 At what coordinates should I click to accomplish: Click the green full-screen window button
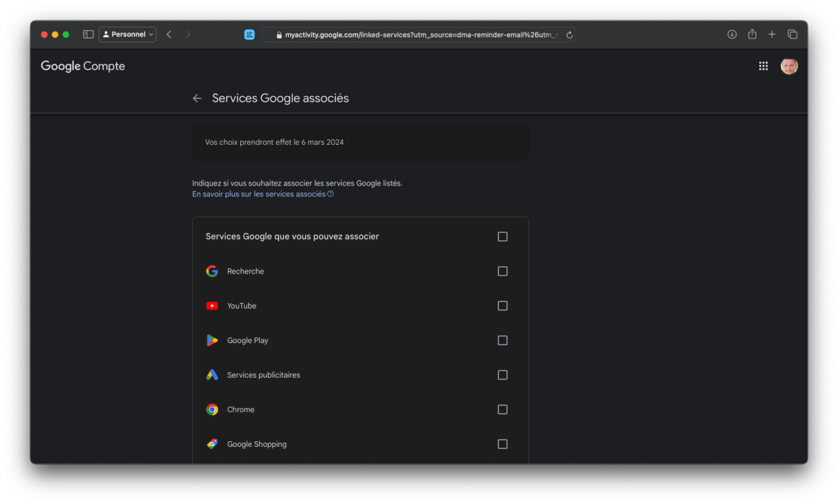click(x=66, y=35)
